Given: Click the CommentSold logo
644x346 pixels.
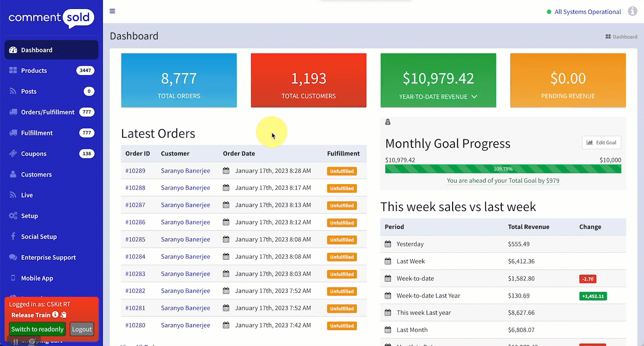Looking at the screenshot, I should (x=51, y=18).
